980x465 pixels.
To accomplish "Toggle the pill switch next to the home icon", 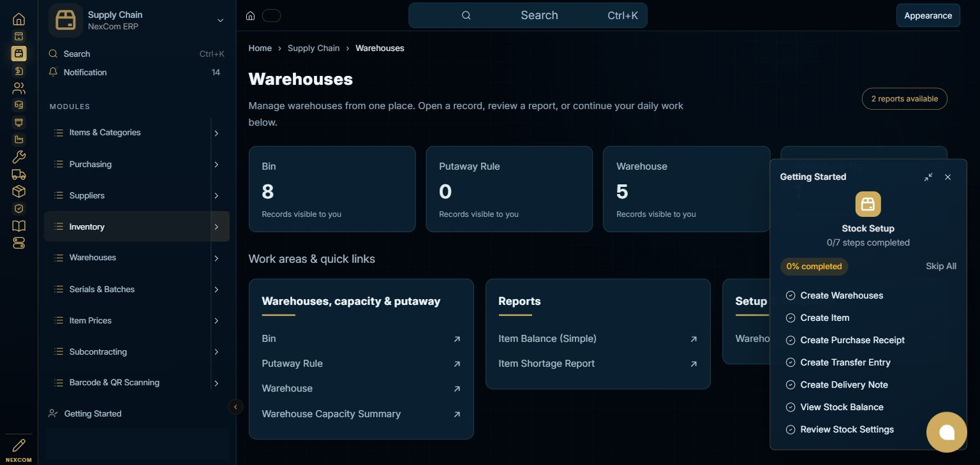I will click(x=272, y=16).
